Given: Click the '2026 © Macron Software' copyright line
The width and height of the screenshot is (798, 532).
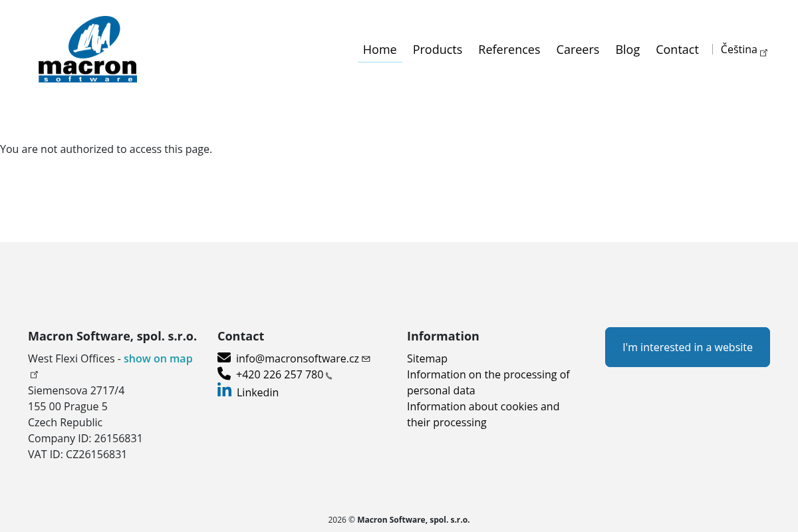Looking at the screenshot, I should tap(399, 520).
